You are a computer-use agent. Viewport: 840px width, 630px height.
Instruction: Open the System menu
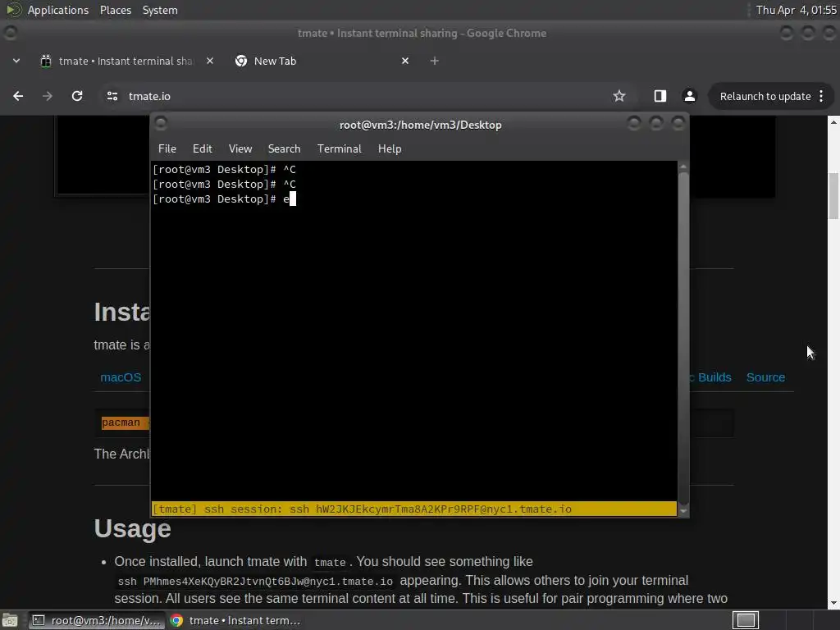click(160, 10)
